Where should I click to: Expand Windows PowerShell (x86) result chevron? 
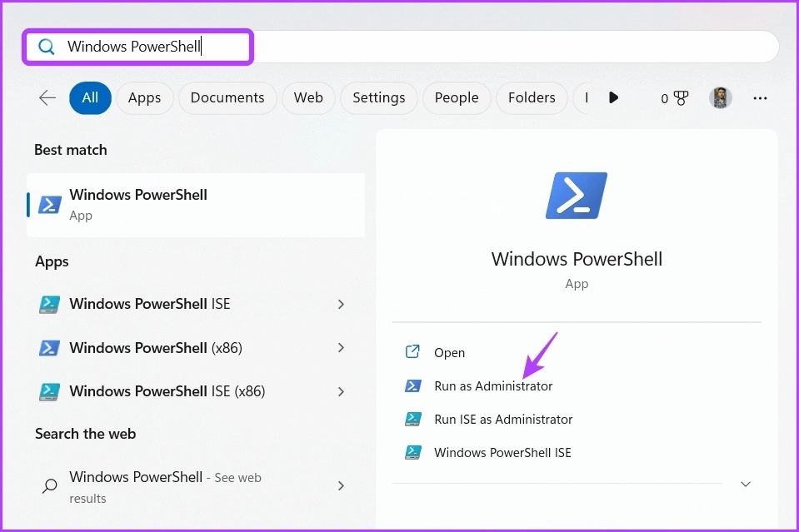tap(341, 348)
